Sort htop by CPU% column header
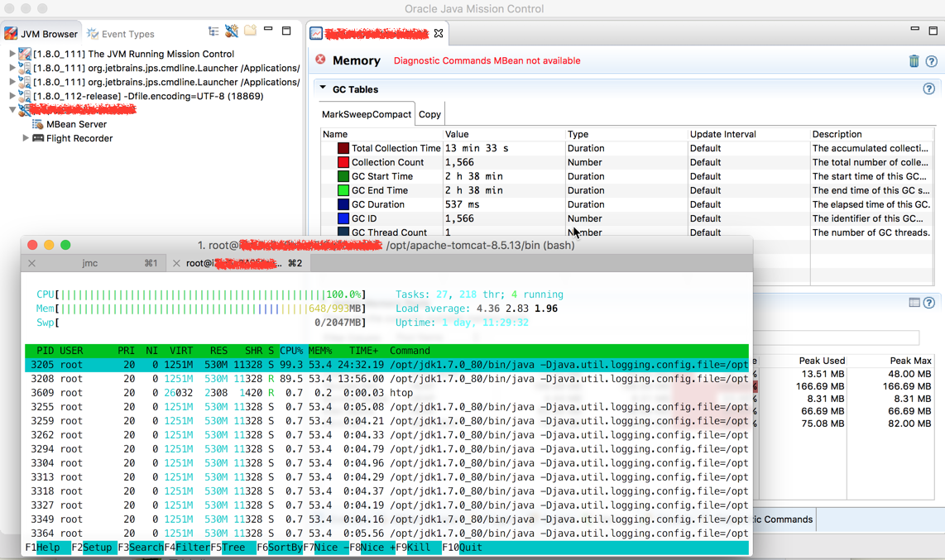This screenshot has height=560, width=945. click(291, 351)
